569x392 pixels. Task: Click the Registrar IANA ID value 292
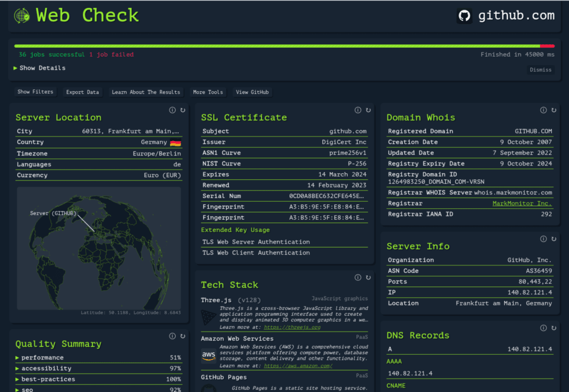547,214
